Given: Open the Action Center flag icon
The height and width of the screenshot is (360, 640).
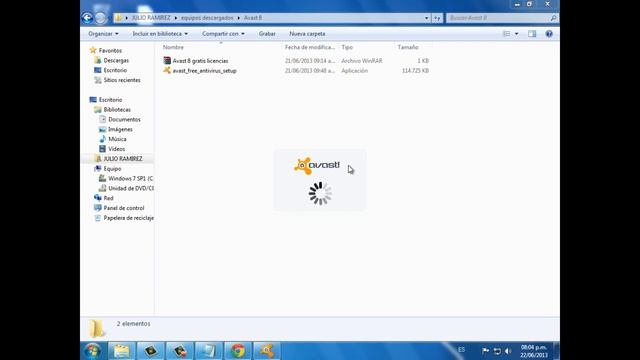Looking at the screenshot, I should pos(485,351).
